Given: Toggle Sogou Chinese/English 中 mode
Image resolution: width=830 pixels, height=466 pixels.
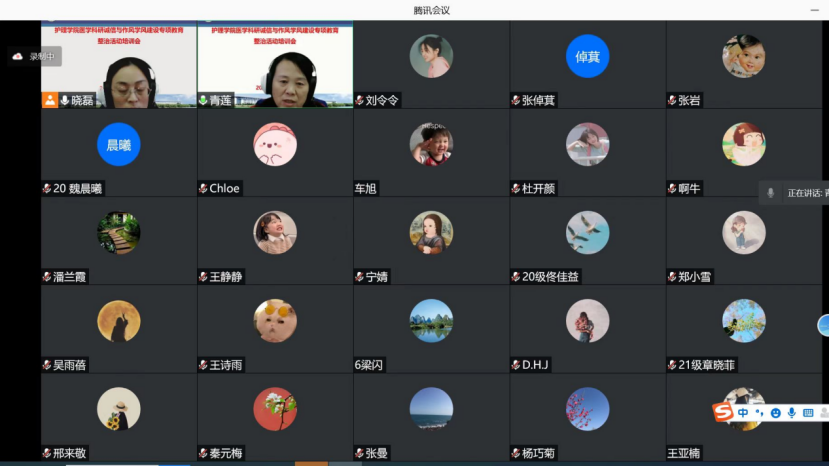Looking at the screenshot, I should coord(743,413).
